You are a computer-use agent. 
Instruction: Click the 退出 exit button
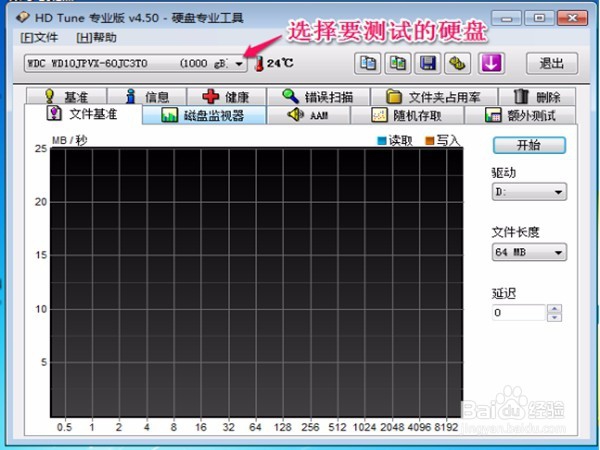pos(551,63)
